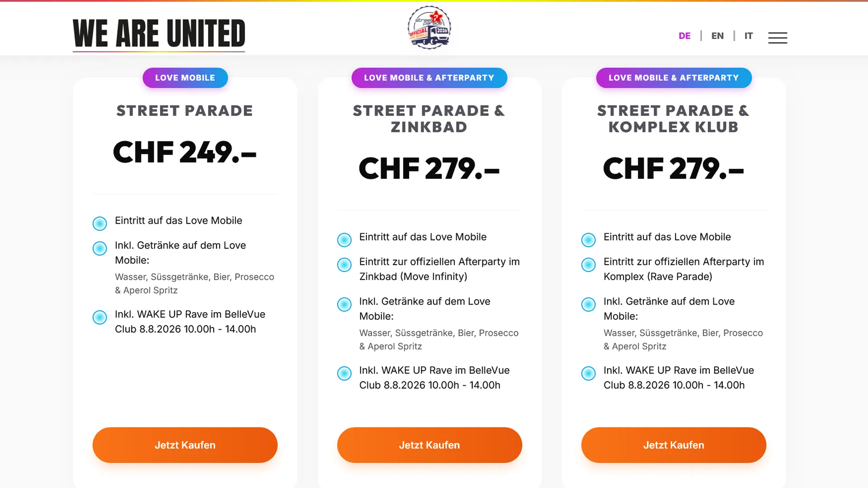The height and width of the screenshot is (488, 868).
Task: Click the badge above the Zinkbad card
Action: click(429, 78)
